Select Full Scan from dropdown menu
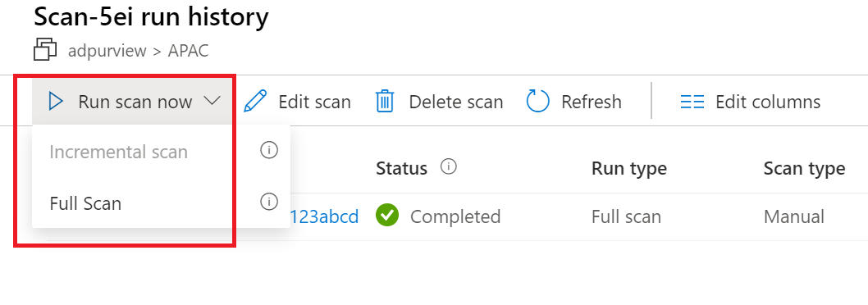This screenshot has height=305, width=868. [85, 203]
